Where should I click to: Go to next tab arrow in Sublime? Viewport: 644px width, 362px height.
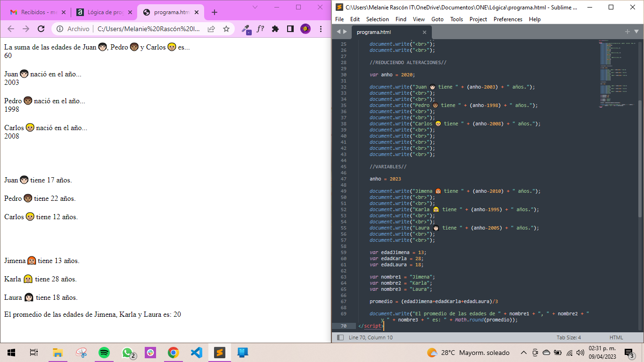pyautogui.click(x=345, y=32)
